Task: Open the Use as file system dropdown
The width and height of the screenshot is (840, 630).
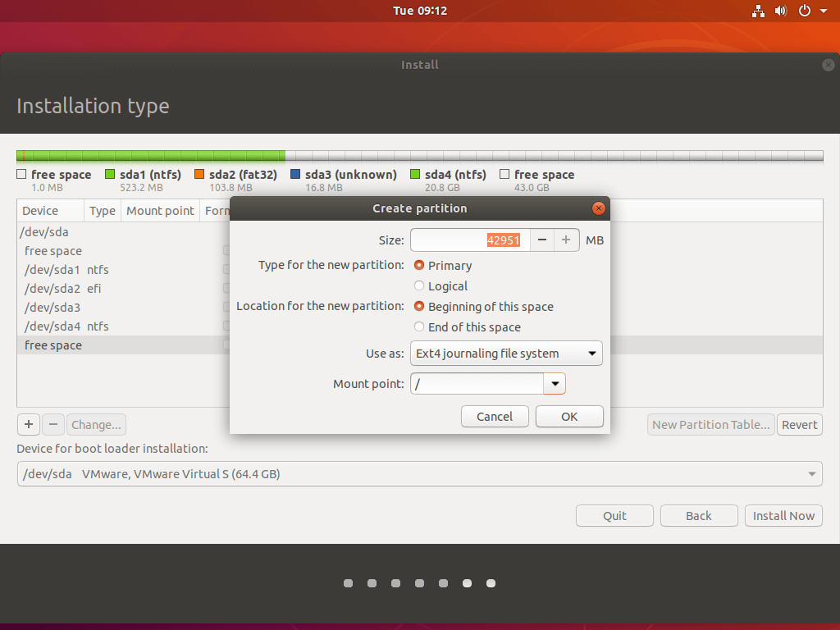Action: (506, 354)
